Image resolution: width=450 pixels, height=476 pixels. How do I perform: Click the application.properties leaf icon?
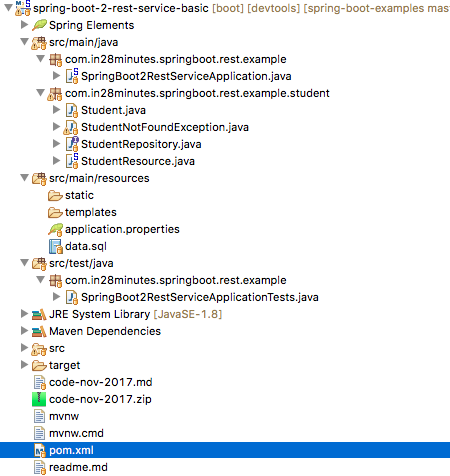(x=55, y=230)
